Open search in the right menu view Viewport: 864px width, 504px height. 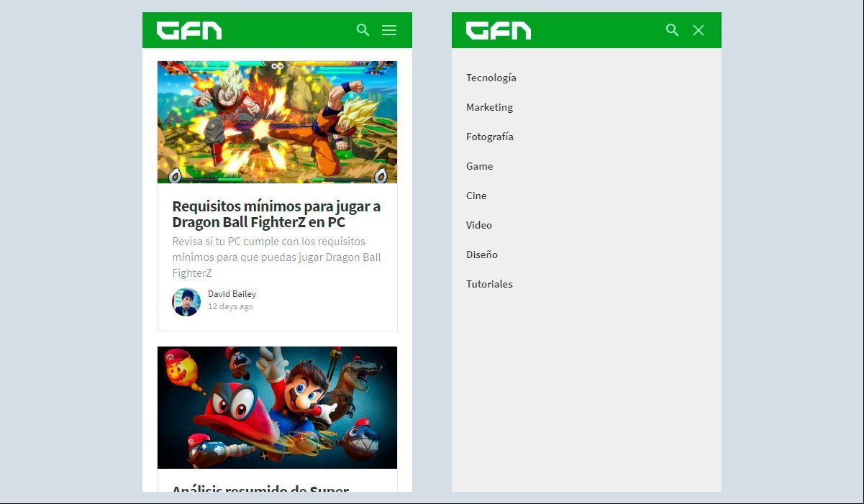(x=673, y=30)
